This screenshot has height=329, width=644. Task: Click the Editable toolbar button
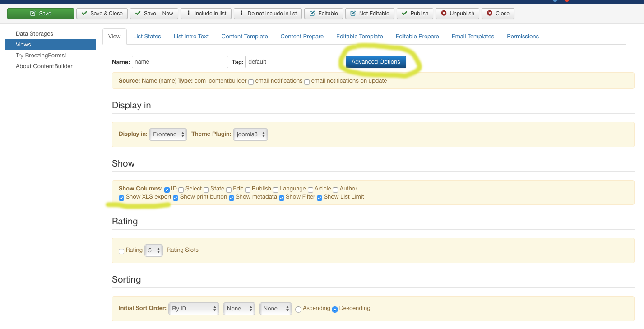[324, 14]
